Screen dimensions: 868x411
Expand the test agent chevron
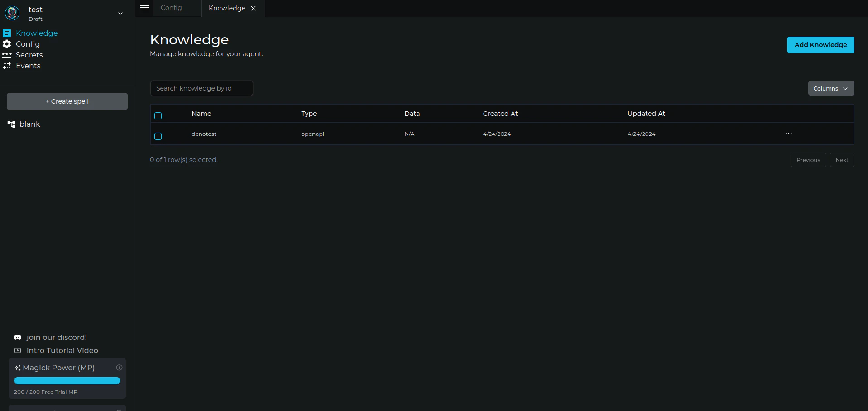click(x=120, y=14)
